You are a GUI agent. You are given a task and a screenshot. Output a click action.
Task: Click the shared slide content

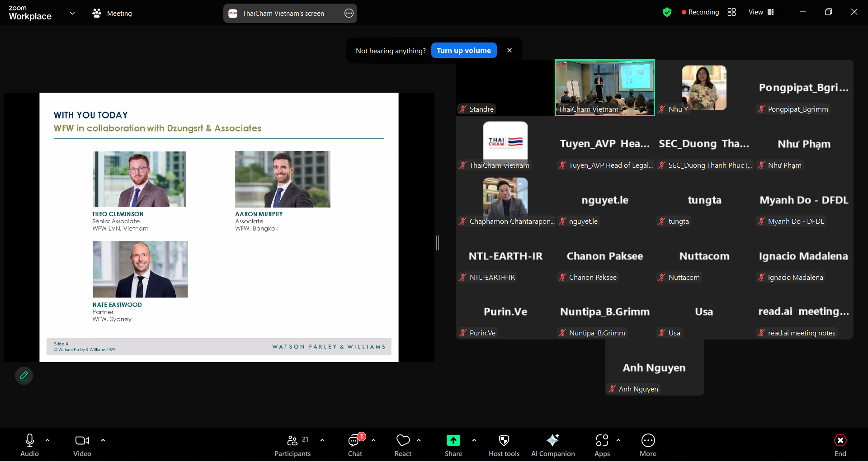tap(219, 227)
